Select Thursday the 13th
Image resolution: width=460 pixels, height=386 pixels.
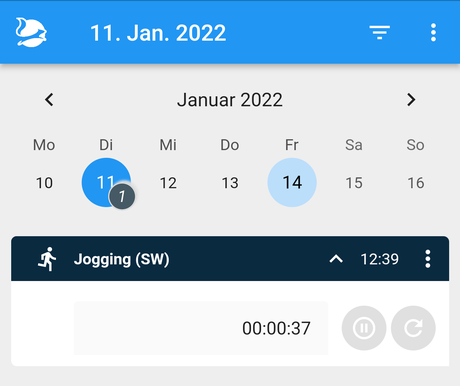[x=230, y=183]
